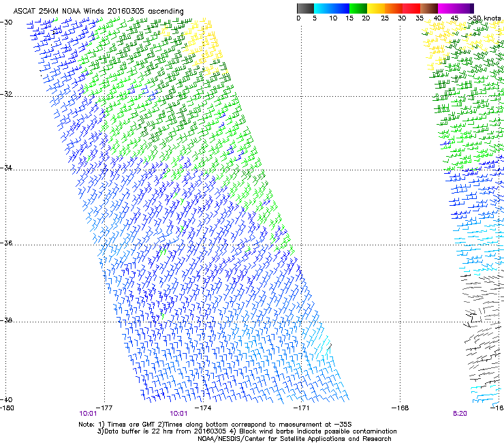Click the dark purple >50 knots legend segment
504x443 pixels.
471,8
